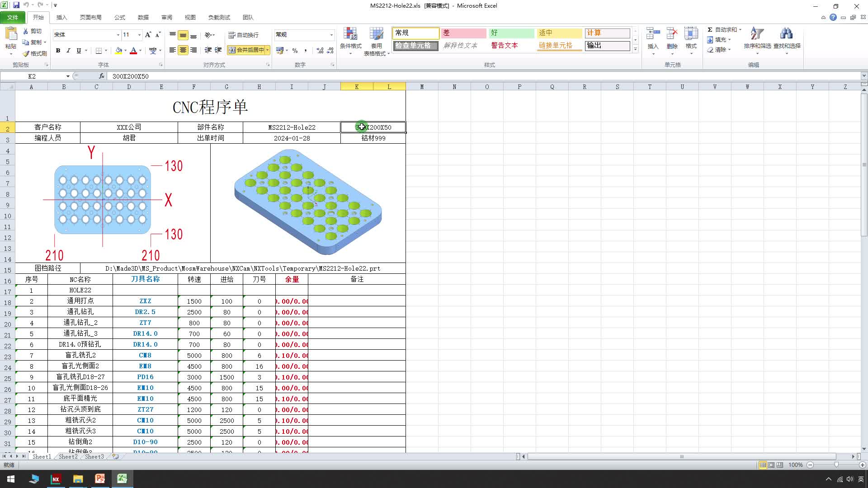Apply Comma style icon
Viewport: 868px width, 488px height.
point(306,50)
